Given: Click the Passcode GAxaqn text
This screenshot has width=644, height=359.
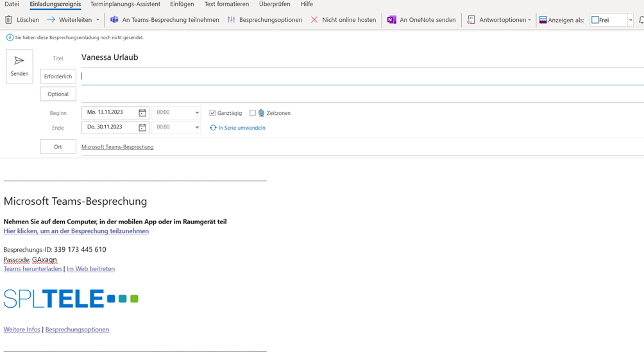Looking at the screenshot, I should tap(30, 259).
